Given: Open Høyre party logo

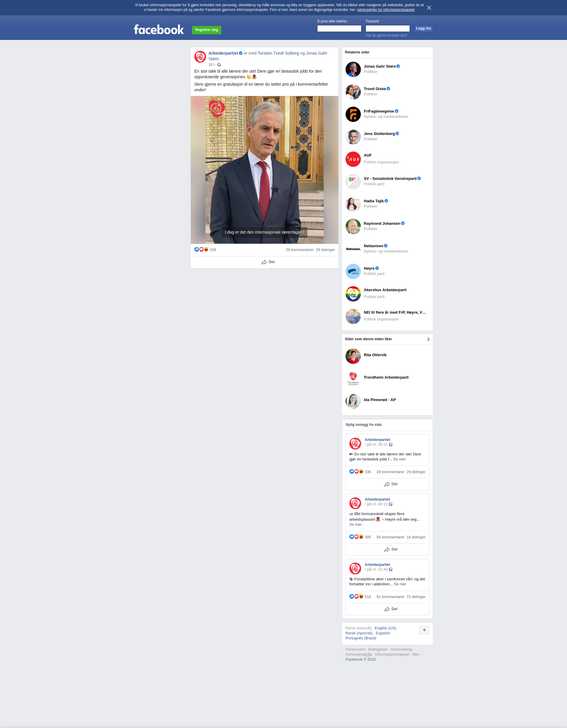Looking at the screenshot, I should tap(353, 271).
